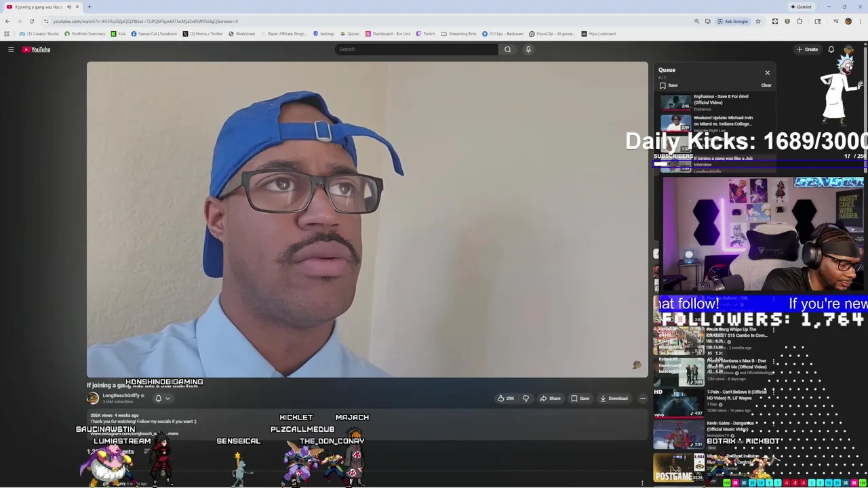Viewport: 868px width, 488px height.
Task: Expand the Streaming Bots bookmark folder
Action: coord(458,34)
